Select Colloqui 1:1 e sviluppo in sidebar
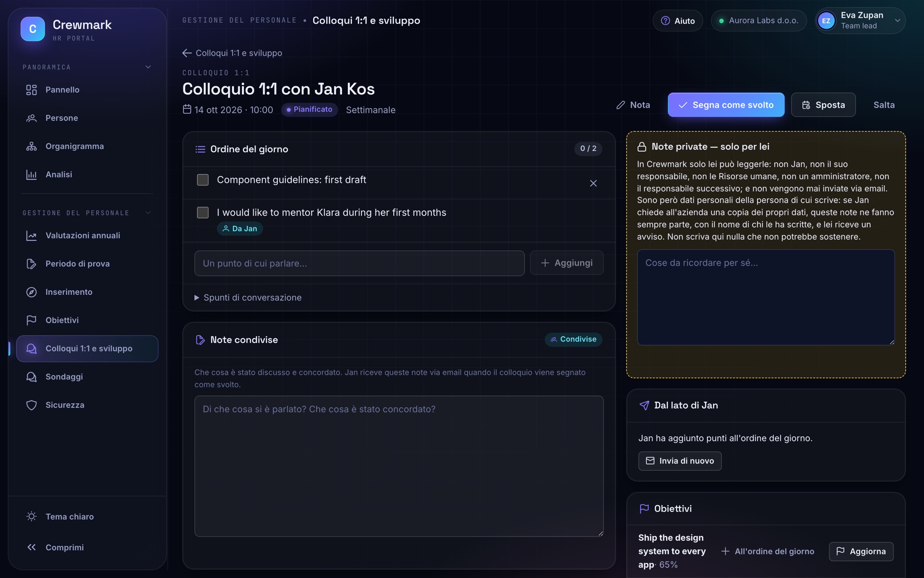Image resolution: width=924 pixels, height=578 pixels. click(x=87, y=349)
